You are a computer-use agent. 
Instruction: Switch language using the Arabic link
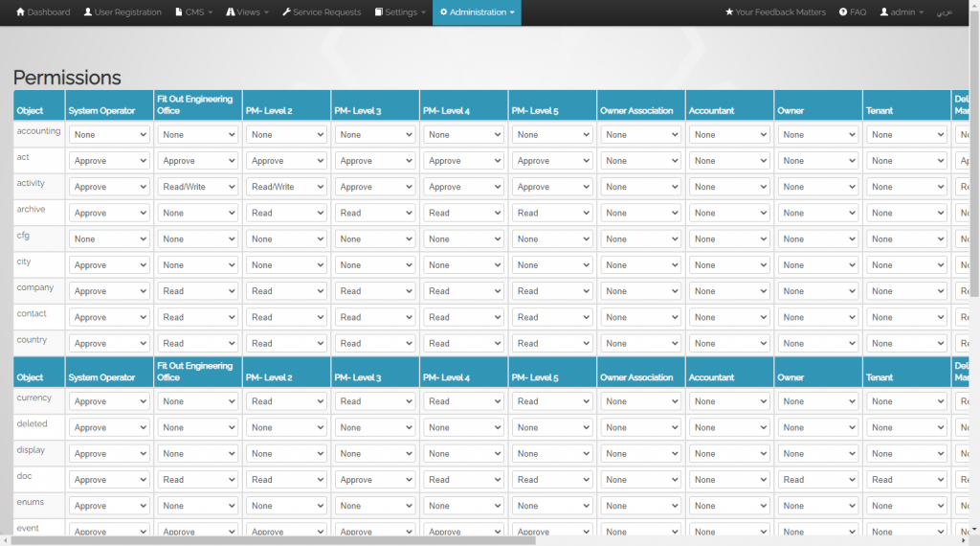pos(944,12)
